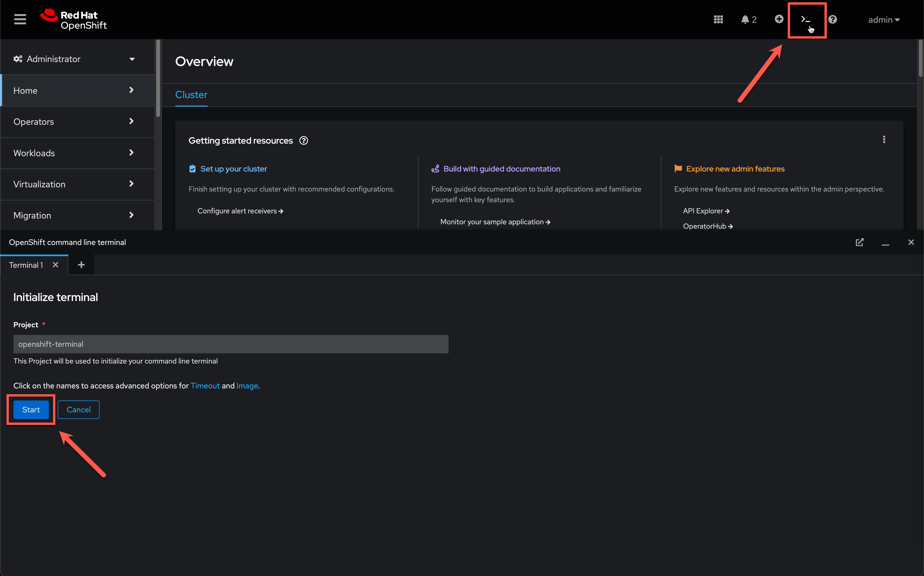Viewport: 924px width, 576px height.
Task: Expand the Virtualization navigation section
Action: click(77, 184)
